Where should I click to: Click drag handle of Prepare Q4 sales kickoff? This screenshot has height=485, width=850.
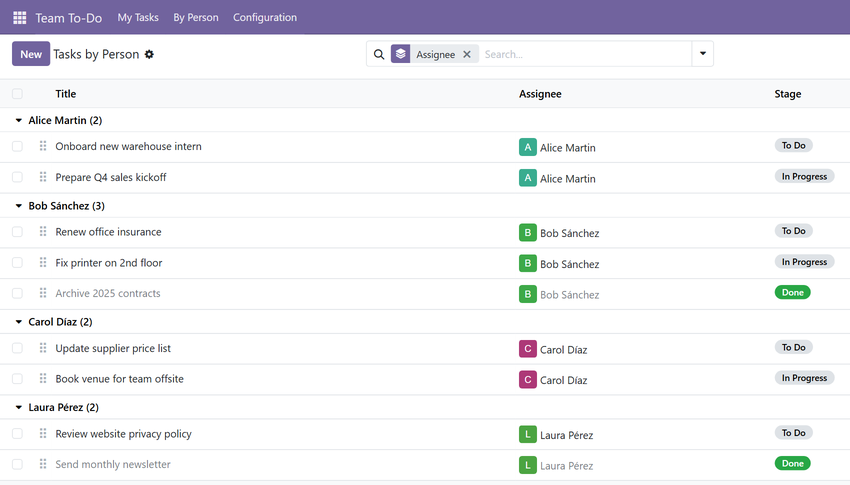click(x=43, y=177)
